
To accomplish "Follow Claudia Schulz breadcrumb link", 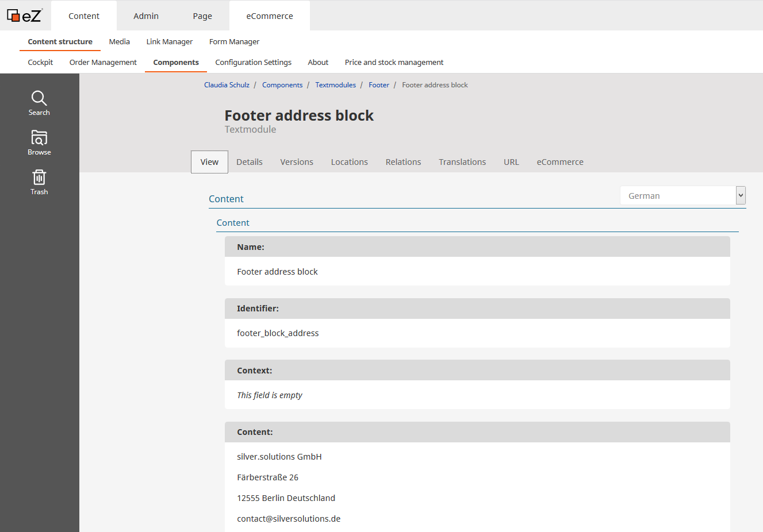I will click(x=227, y=85).
